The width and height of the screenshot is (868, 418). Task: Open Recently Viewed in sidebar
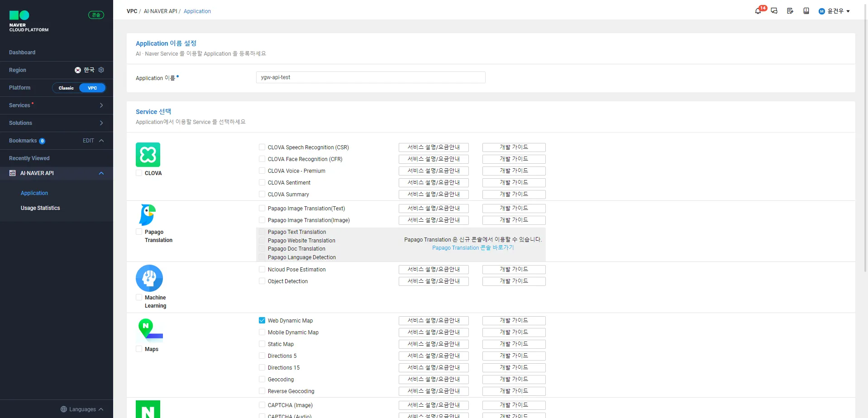(x=29, y=158)
